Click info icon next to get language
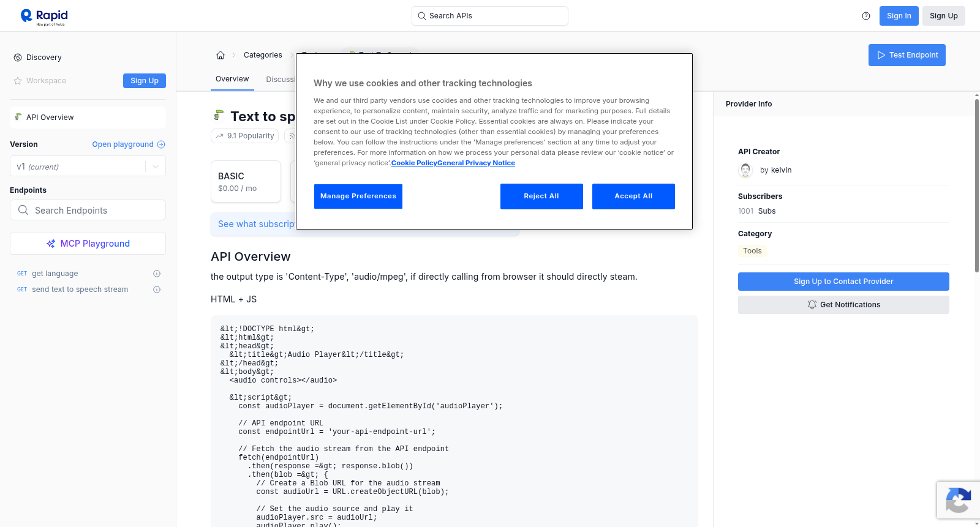Image resolution: width=980 pixels, height=527 pixels. click(x=157, y=274)
